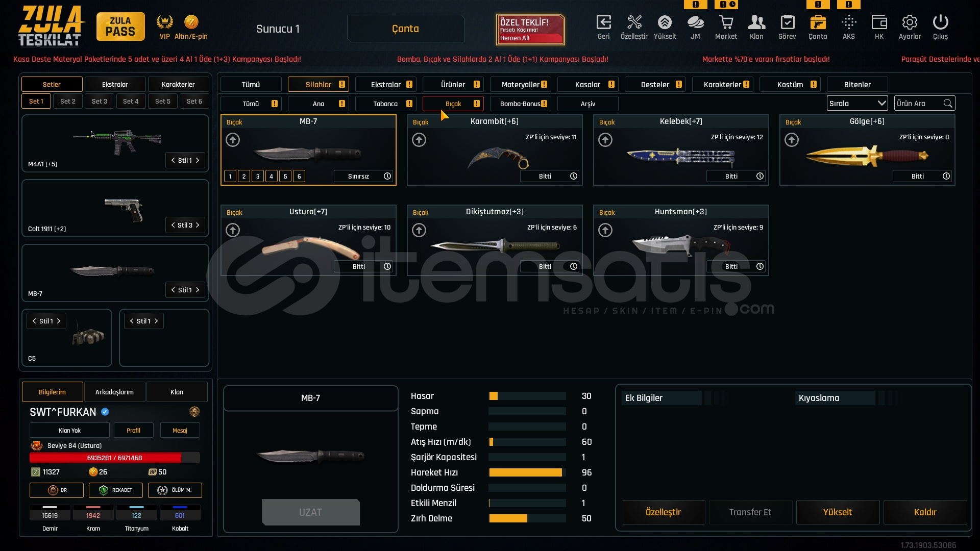Next style arrow for C5 slot
The width and height of the screenshot is (980, 551).
pos(59,321)
